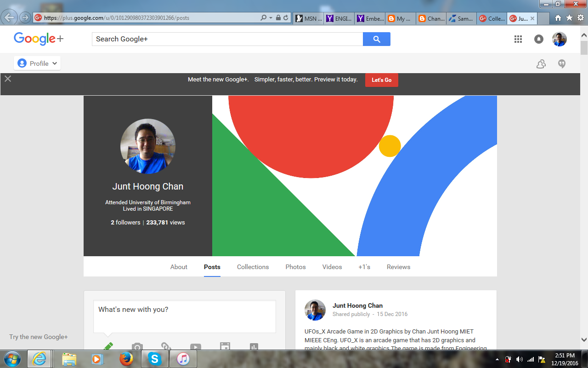This screenshot has width=588, height=368.
Task: Open the notifications bell
Action: 539,40
